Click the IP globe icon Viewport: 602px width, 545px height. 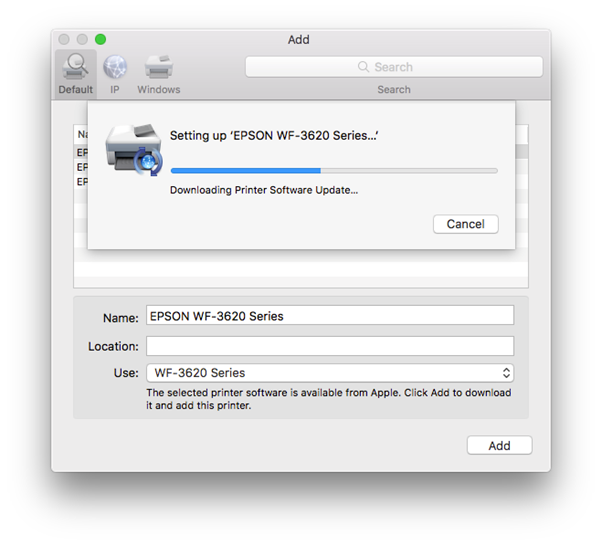tap(115, 67)
